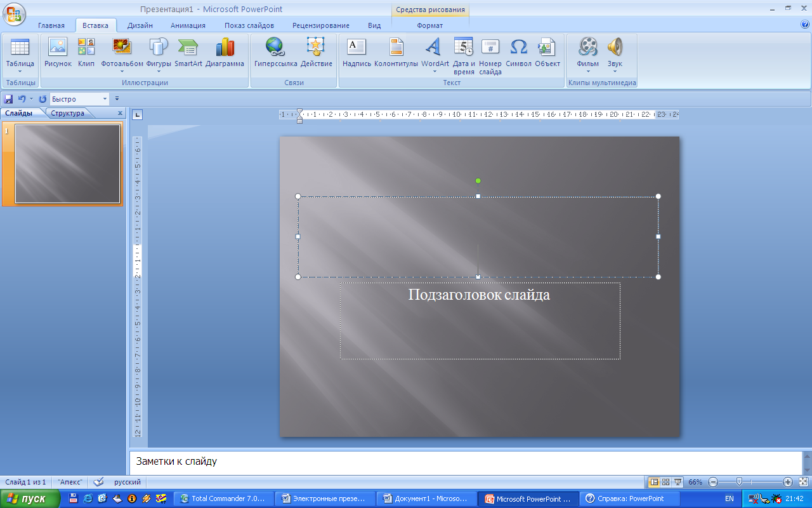The height and width of the screenshot is (508, 812).
Task: Fit slide to current window
Action: tap(803, 482)
